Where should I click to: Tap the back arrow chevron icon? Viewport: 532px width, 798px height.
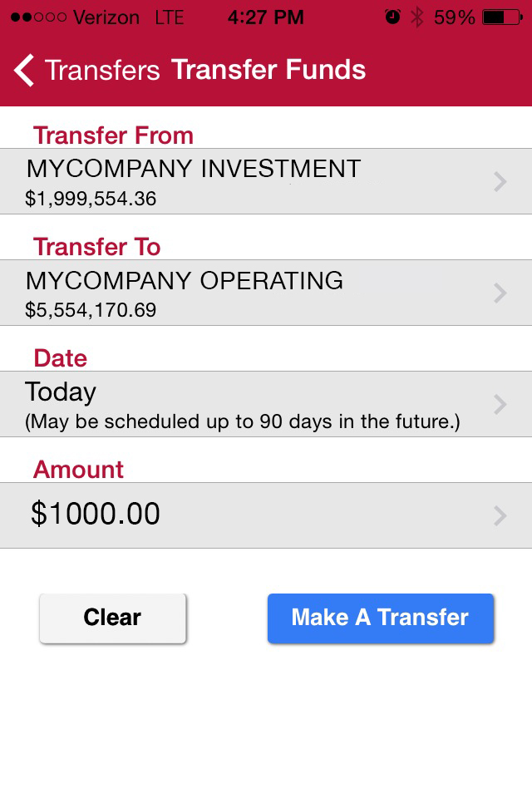(x=24, y=70)
